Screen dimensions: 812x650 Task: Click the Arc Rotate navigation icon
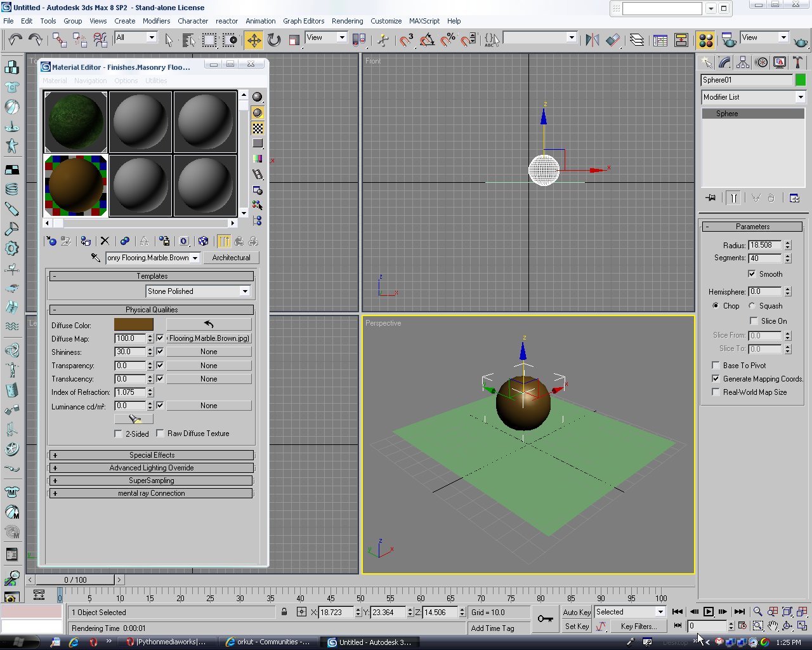coord(787,626)
